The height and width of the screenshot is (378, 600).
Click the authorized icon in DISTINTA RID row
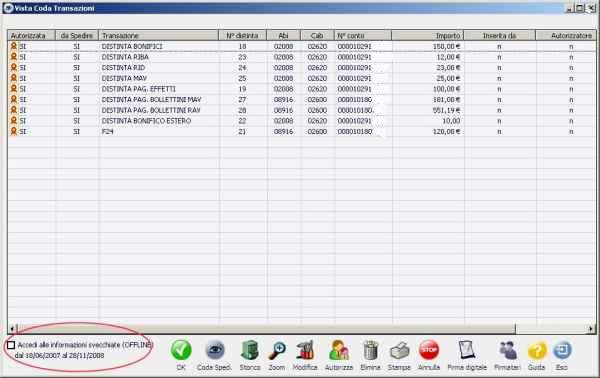14,68
